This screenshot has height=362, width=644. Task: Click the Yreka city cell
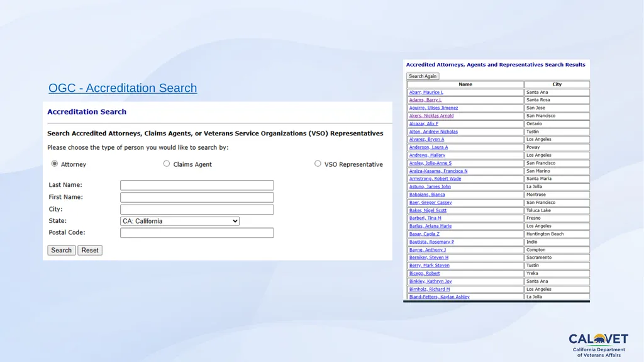point(557,273)
